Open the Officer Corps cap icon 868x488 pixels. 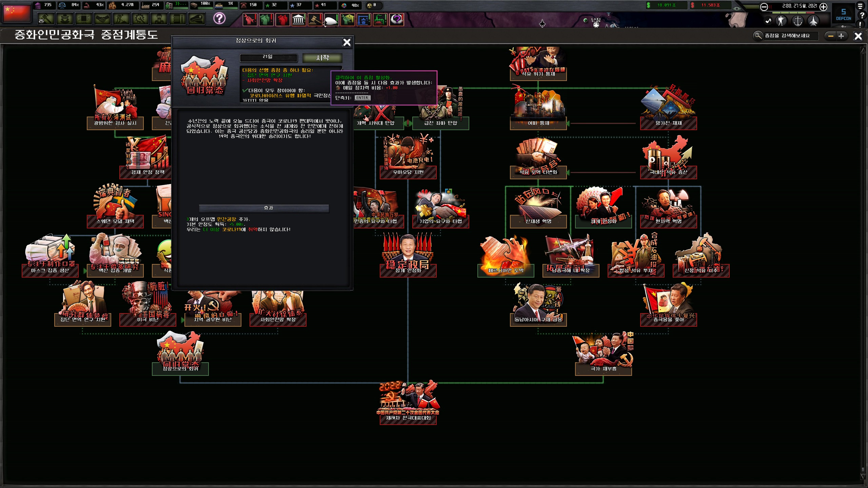(197, 19)
